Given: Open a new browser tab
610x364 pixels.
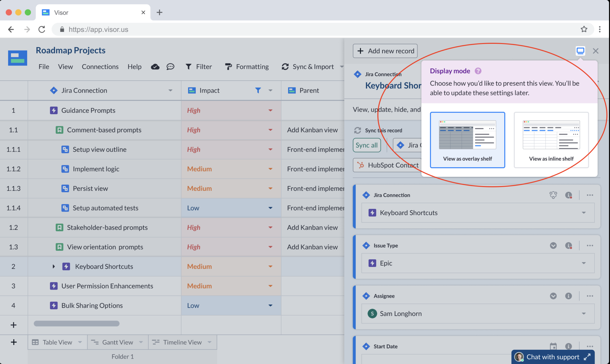Looking at the screenshot, I should 159,12.
